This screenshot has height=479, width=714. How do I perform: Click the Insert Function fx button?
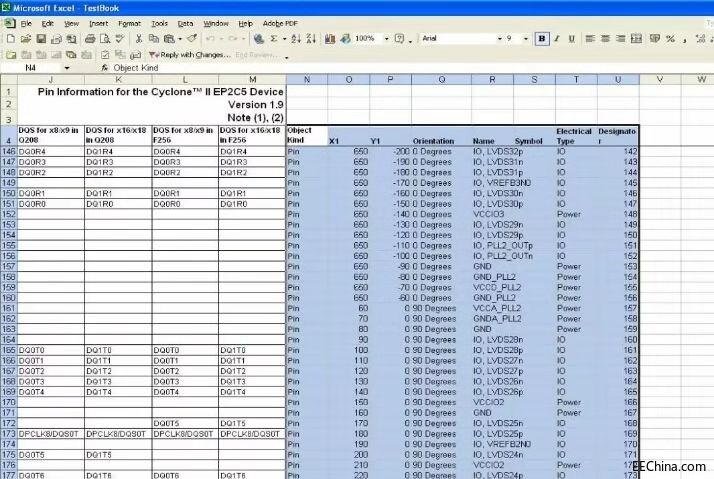(104, 68)
